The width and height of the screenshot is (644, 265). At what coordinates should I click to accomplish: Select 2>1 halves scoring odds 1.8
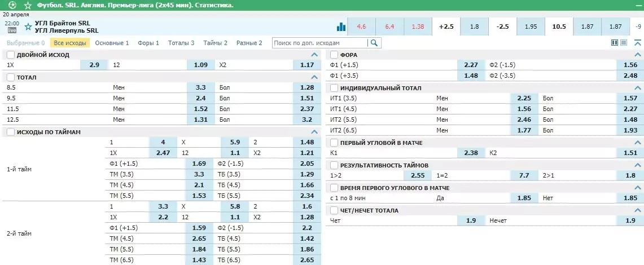click(630, 175)
